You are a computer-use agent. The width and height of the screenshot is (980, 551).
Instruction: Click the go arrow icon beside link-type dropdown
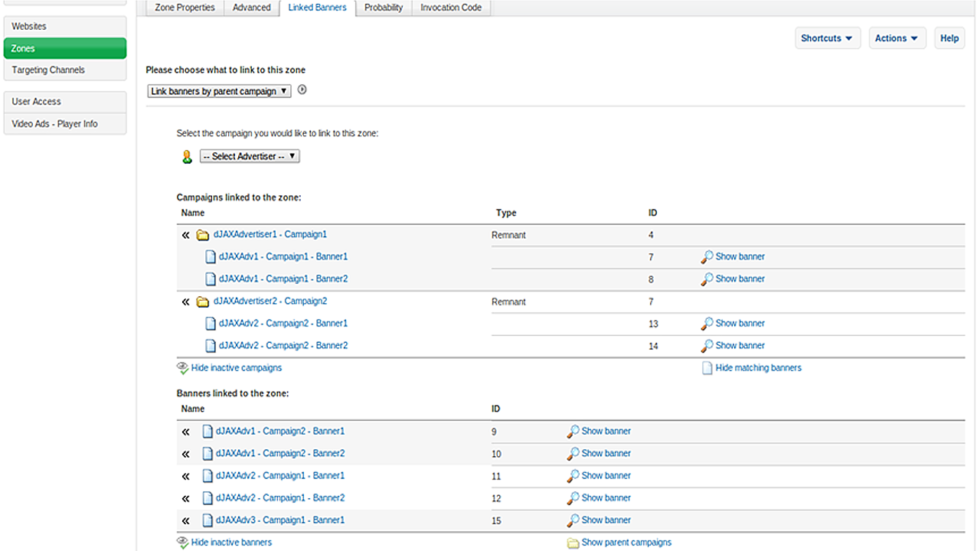302,90
